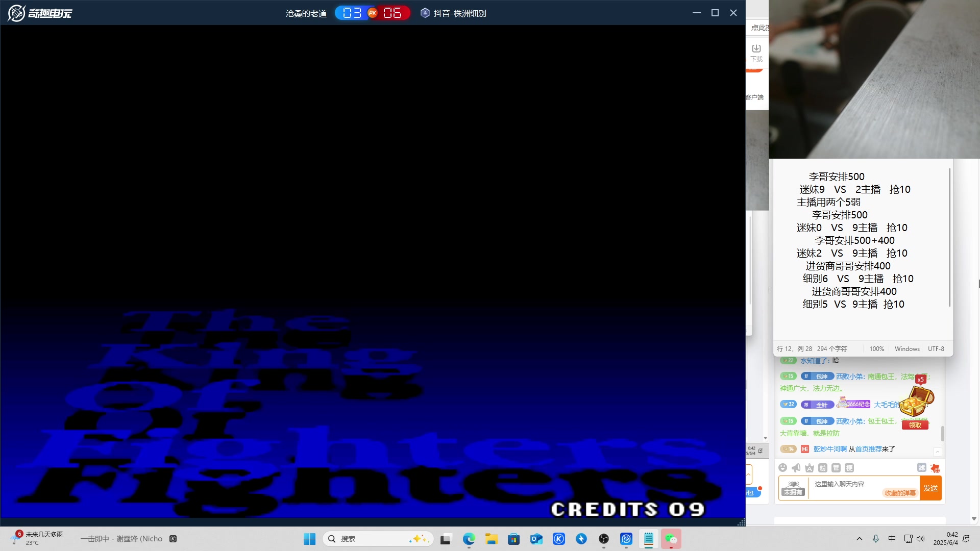
Task: Click the K icon beside the song title
Action: pos(173,539)
